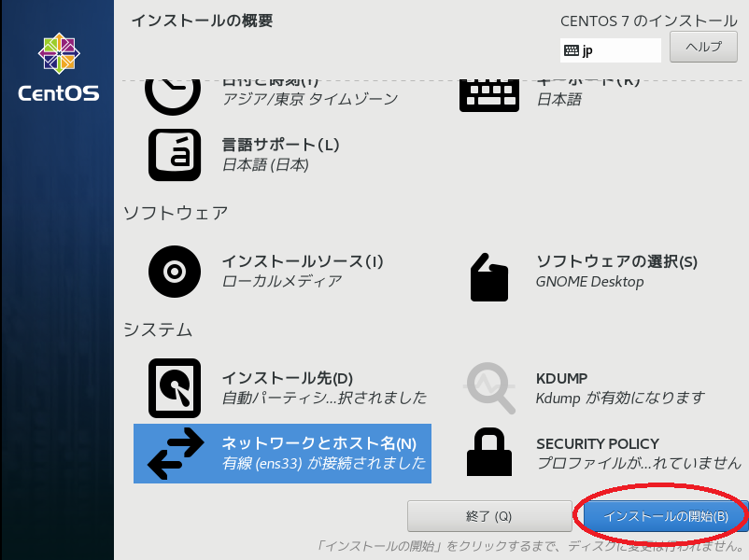The height and width of the screenshot is (560, 749).
Task: Click the jp keyboard layout indicator field
Action: (611, 50)
